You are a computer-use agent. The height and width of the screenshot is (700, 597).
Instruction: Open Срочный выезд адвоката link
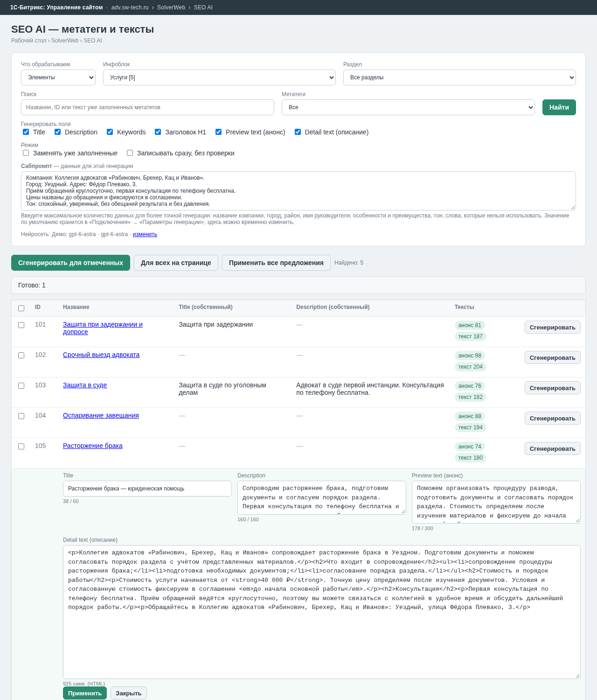tap(101, 355)
